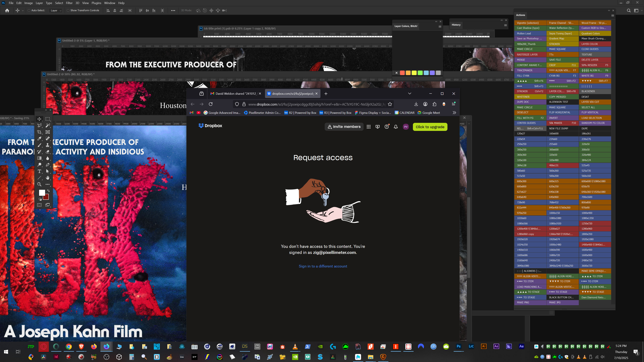644x362 pixels.
Task: Enable Show Transform Controls checkbox
Action: (x=68, y=11)
